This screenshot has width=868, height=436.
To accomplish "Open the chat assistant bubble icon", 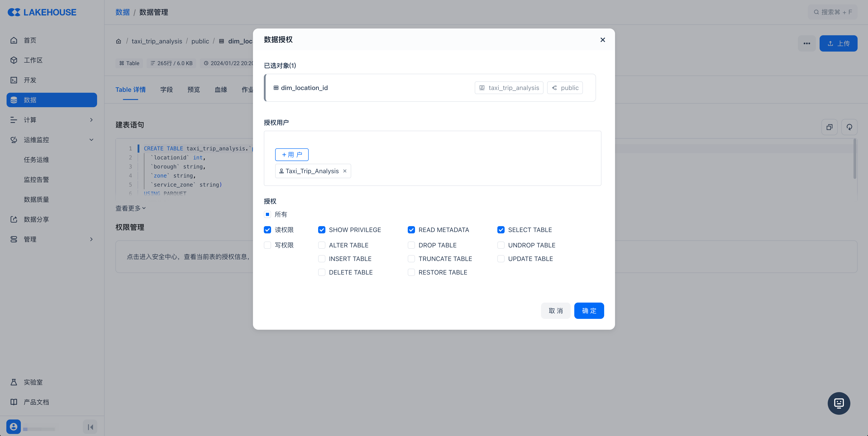I will coord(839,403).
